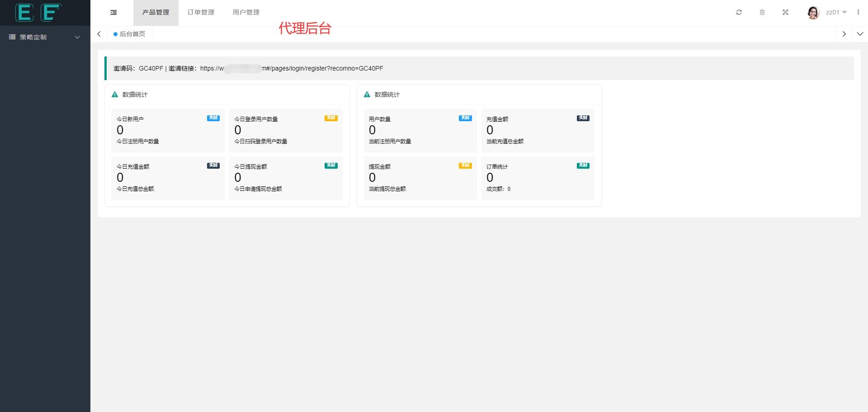868x412 pixels.
Task: Click the 订单统计 badge
Action: pyautogui.click(x=583, y=166)
